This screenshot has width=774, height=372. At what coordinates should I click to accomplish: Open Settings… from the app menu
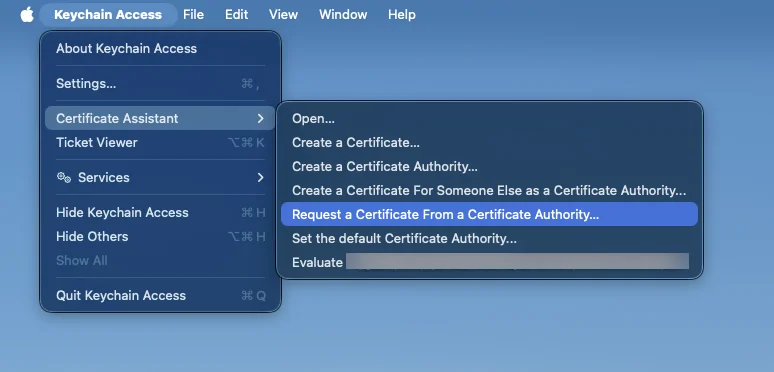pyautogui.click(x=160, y=83)
